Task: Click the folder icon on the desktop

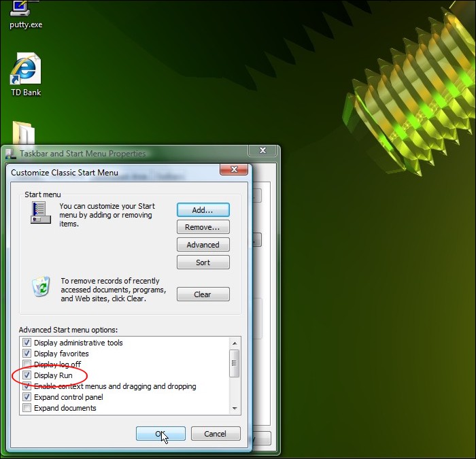Action: (x=24, y=133)
